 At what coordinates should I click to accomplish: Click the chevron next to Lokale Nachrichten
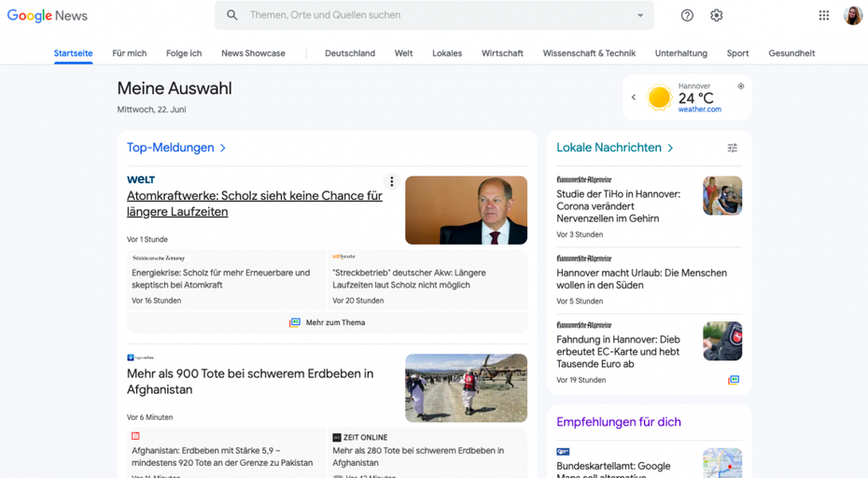670,148
